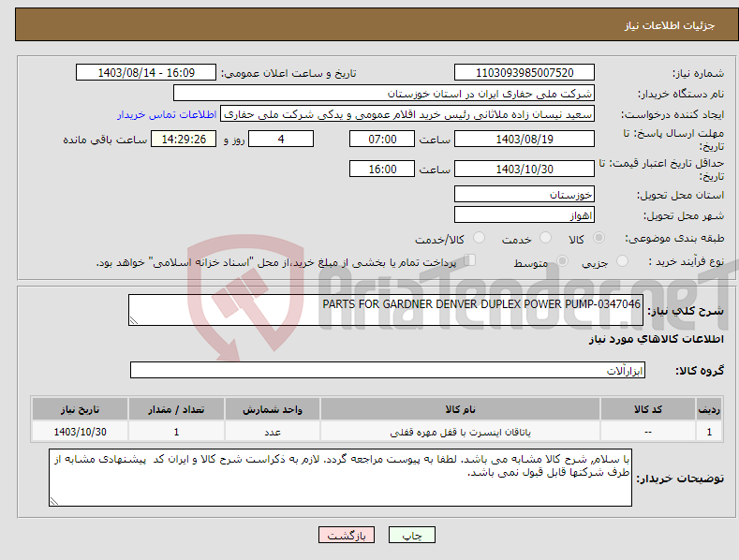Select the خدمت radio button
Viewport: 739px width, 560px height.
point(545,238)
